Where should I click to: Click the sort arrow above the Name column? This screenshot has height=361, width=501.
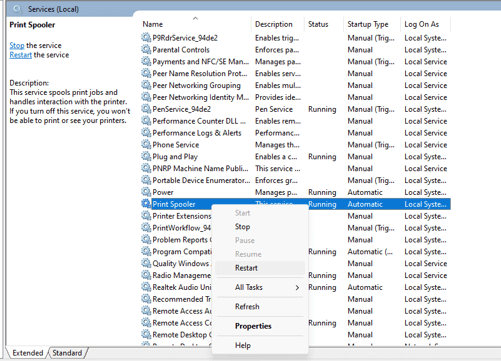coord(196,18)
